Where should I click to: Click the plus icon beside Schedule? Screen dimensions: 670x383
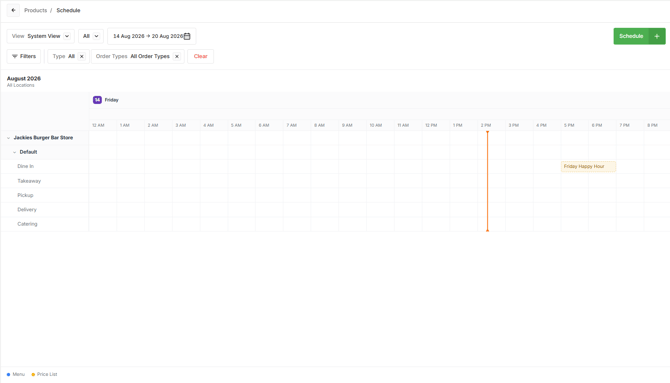657,36
